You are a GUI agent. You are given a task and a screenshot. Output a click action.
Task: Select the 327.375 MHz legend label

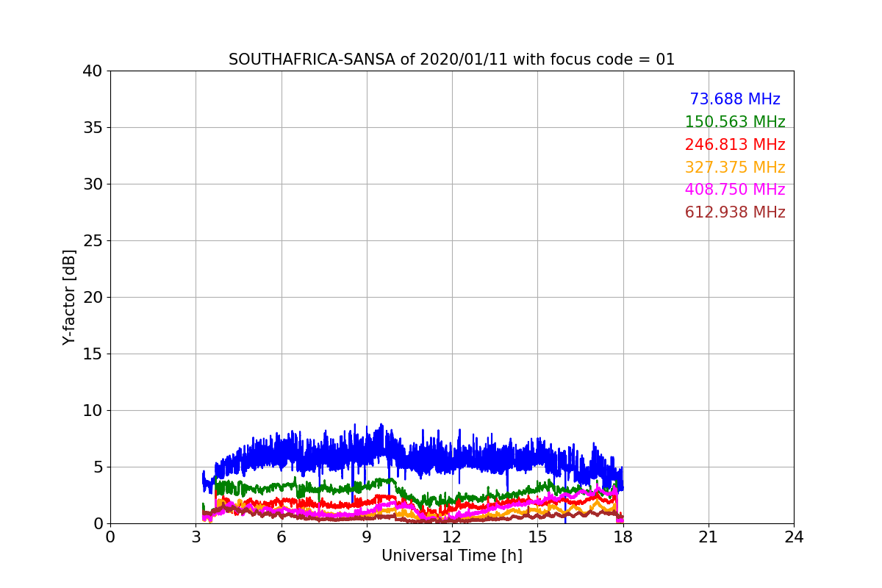coord(735,168)
